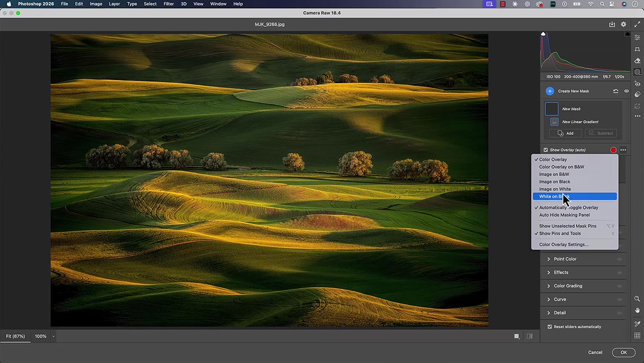Screen dimensions: 644x363
Task: Click Fit (87%) zoom button
Action: (16, 336)
